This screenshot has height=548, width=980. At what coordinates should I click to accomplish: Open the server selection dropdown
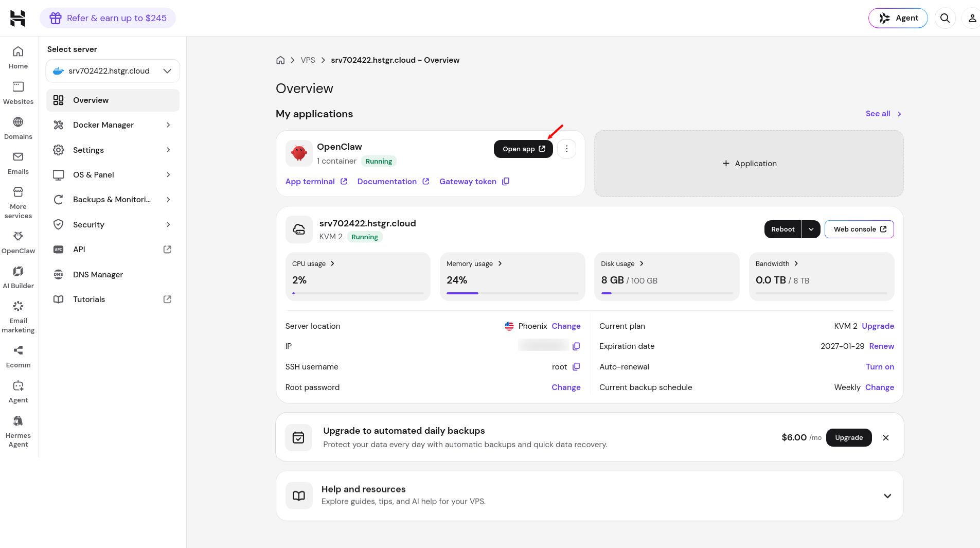click(x=113, y=71)
